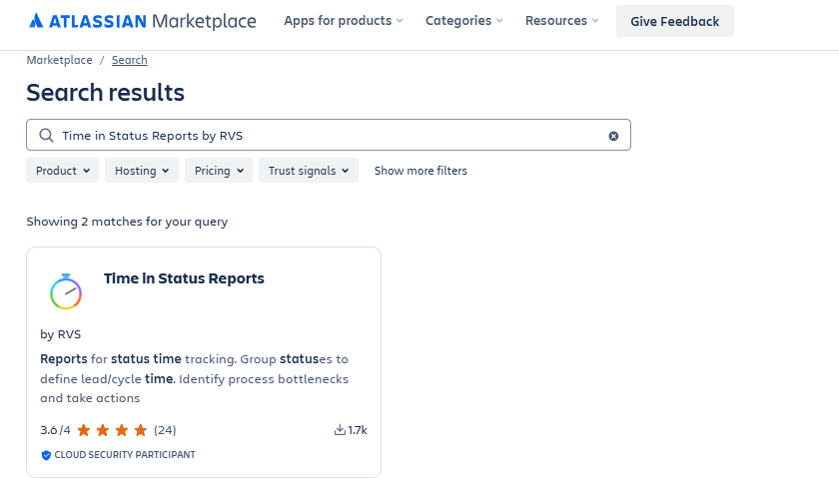The image size is (839, 504).
Task: Click into the search input field
Action: point(329,135)
